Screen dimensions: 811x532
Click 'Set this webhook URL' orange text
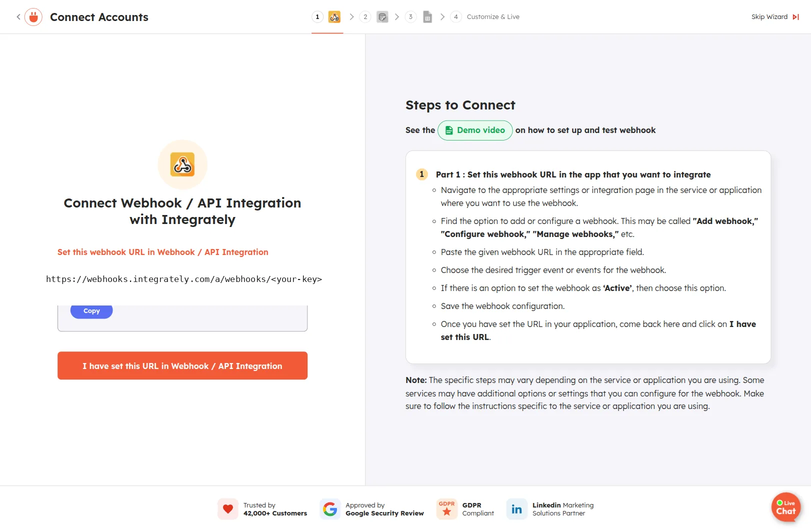click(x=163, y=252)
